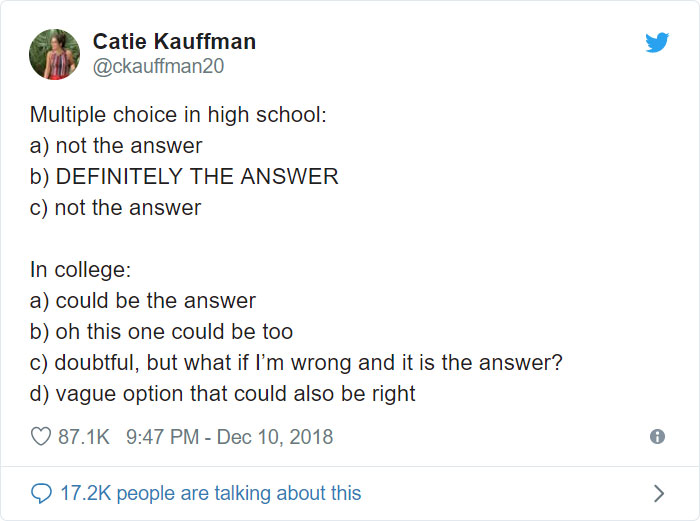Like the tweet with the heart icon

click(41, 437)
